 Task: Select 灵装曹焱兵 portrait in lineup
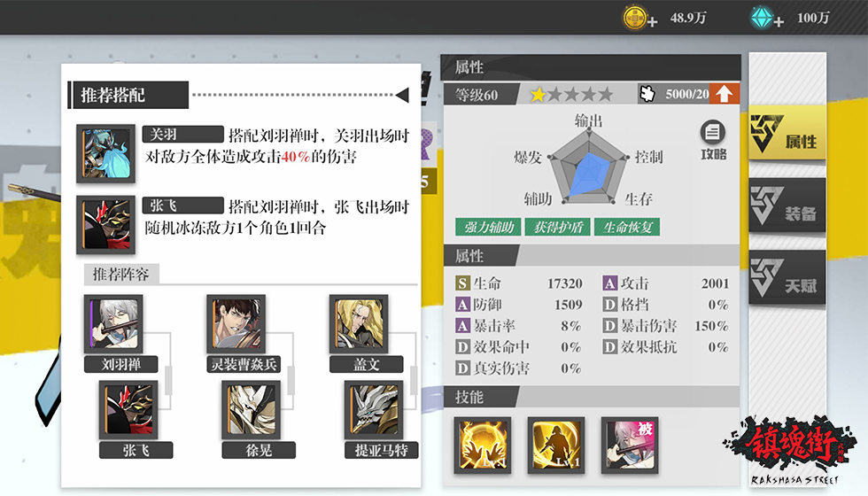point(236,324)
